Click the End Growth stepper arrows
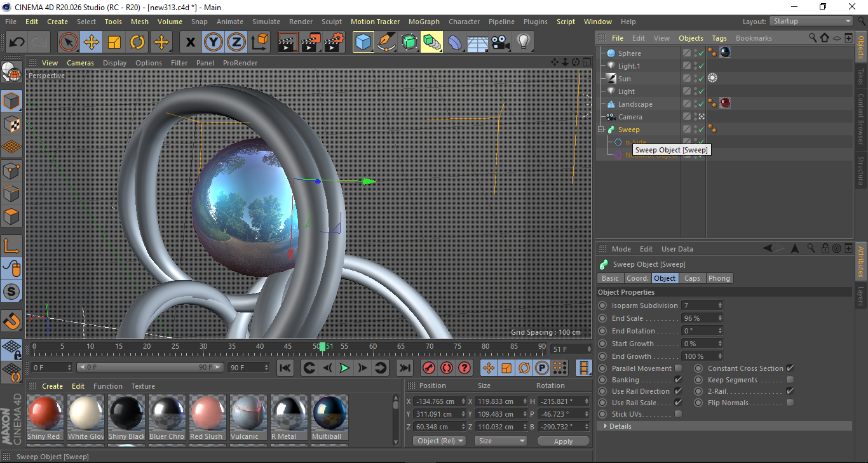Screen dimensions: 868x463 click(720, 356)
